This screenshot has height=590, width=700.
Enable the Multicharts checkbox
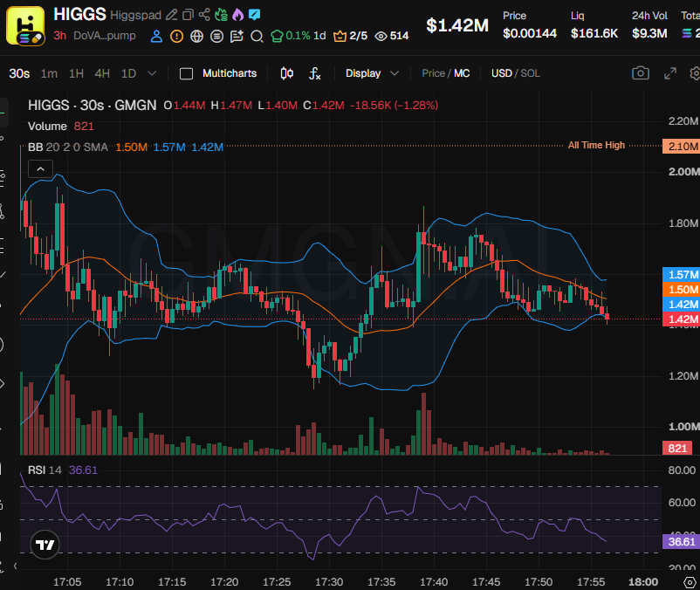click(186, 73)
